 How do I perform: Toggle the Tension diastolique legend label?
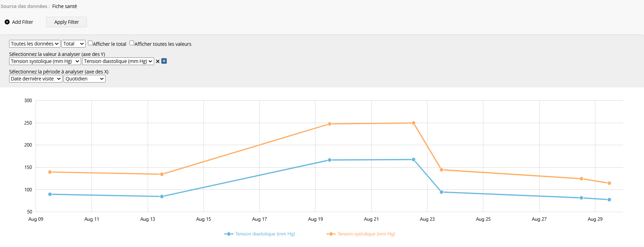coord(265,234)
